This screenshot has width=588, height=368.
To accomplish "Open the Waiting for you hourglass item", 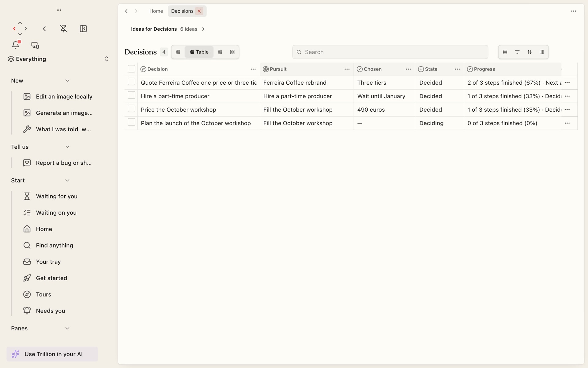I will pos(57,196).
